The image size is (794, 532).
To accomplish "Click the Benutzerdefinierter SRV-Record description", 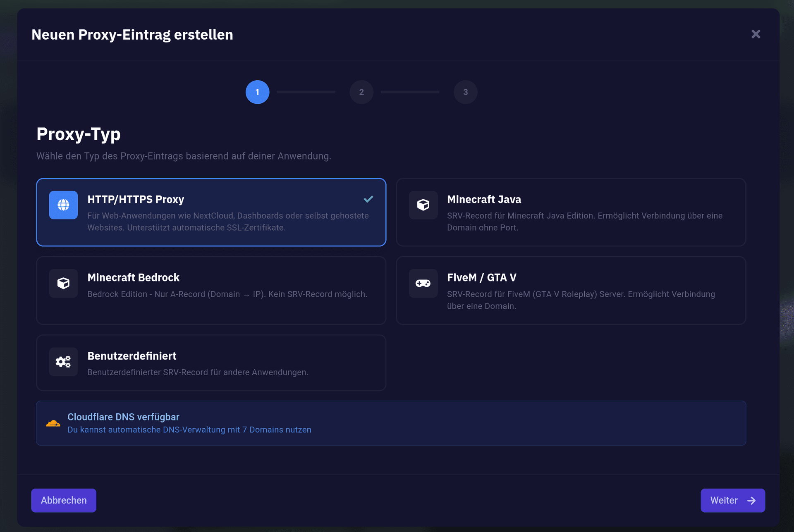I will pos(198,372).
